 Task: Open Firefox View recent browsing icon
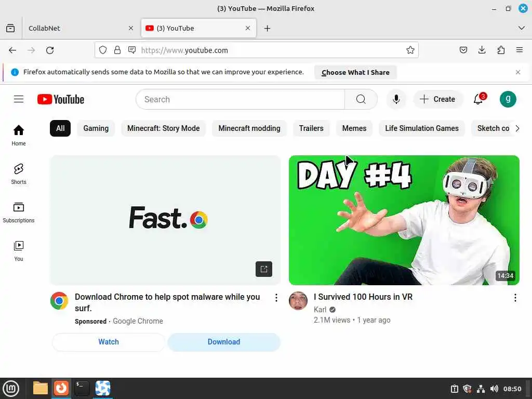pyautogui.click(x=10, y=28)
